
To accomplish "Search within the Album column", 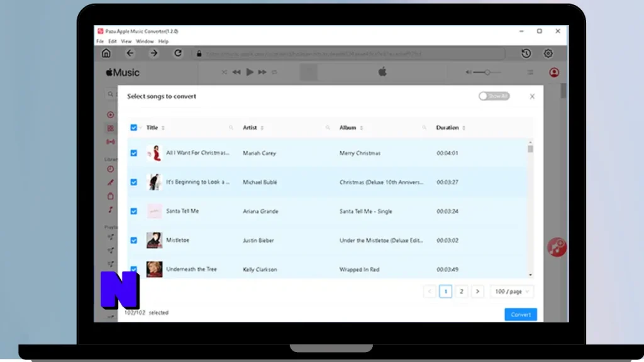I will [424, 128].
